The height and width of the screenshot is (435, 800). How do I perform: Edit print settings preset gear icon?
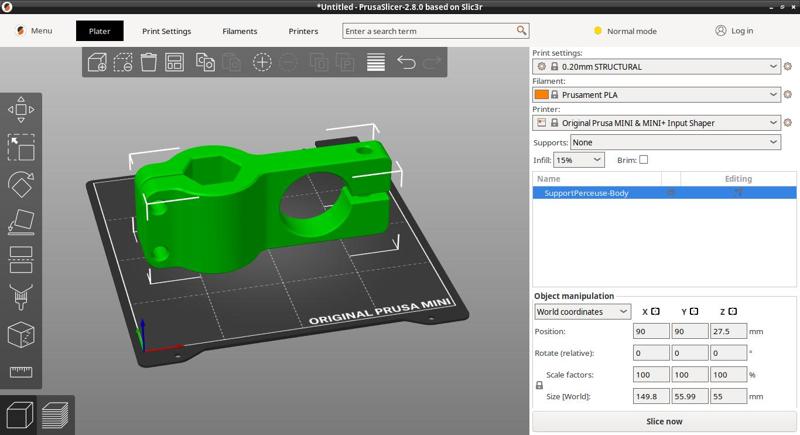tap(788, 66)
